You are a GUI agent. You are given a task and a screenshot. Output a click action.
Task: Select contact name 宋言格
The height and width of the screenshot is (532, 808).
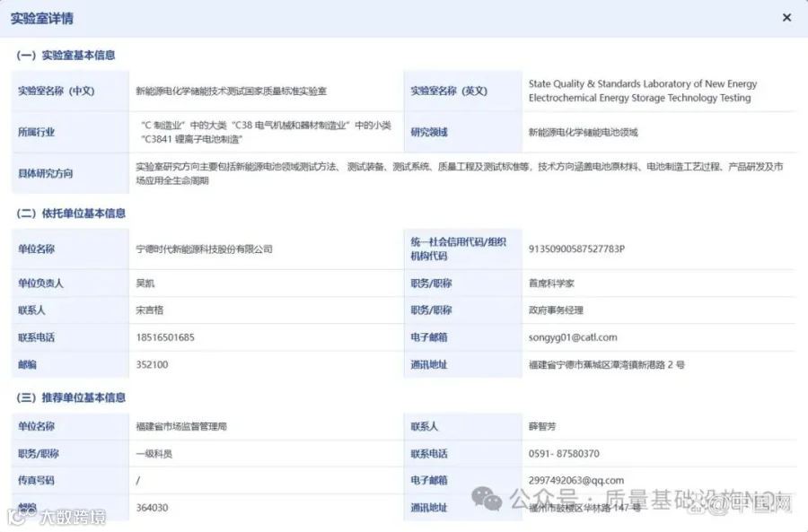coord(149,310)
